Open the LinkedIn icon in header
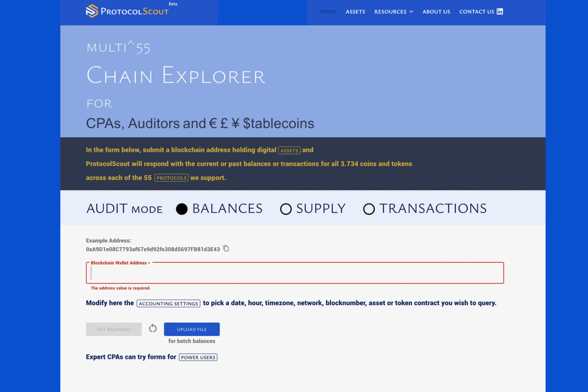Viewport: 588px width, 392px height. 500,12
